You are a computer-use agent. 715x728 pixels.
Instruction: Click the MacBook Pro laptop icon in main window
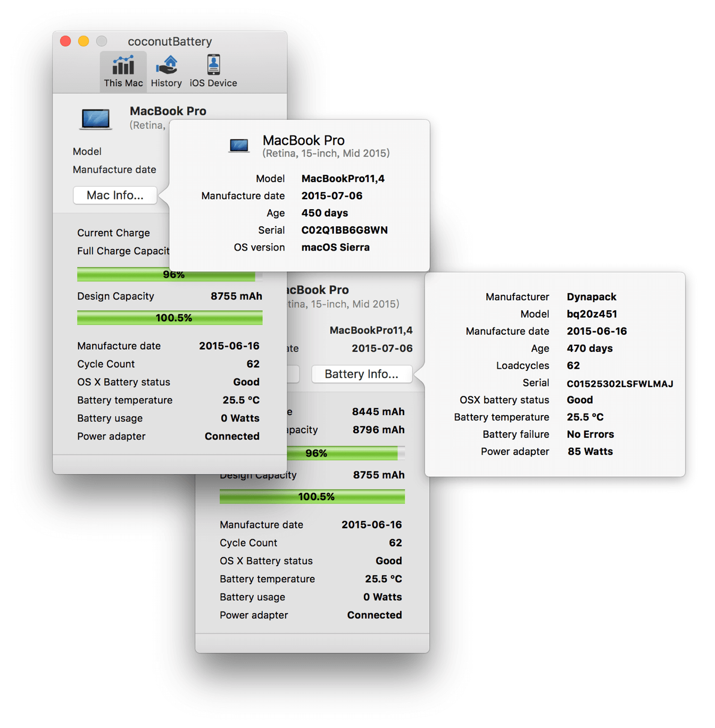[x=96, y=119]
